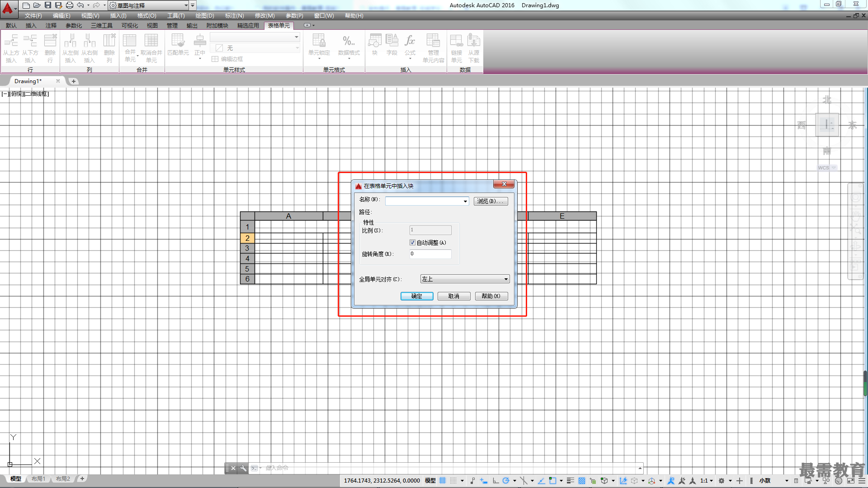Click the 浏览(B)... browse button

491,202
